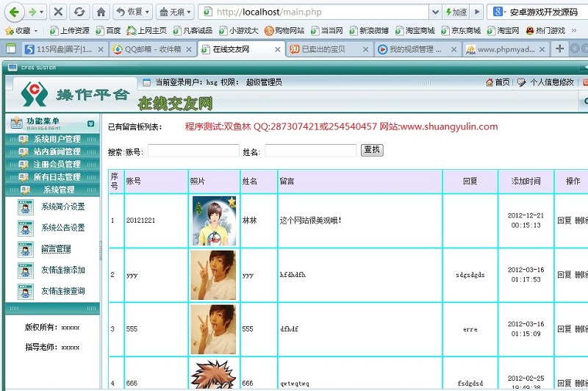
Task: Open the 京东商城 bookmark
Action: click(461, 31)
